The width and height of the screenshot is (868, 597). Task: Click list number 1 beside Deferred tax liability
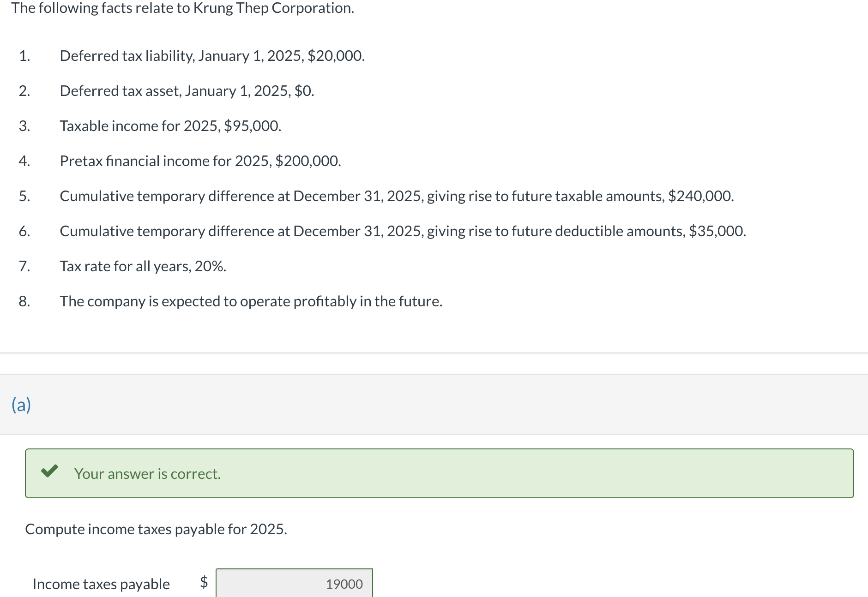pyautogui.click(x=24, y=56)
